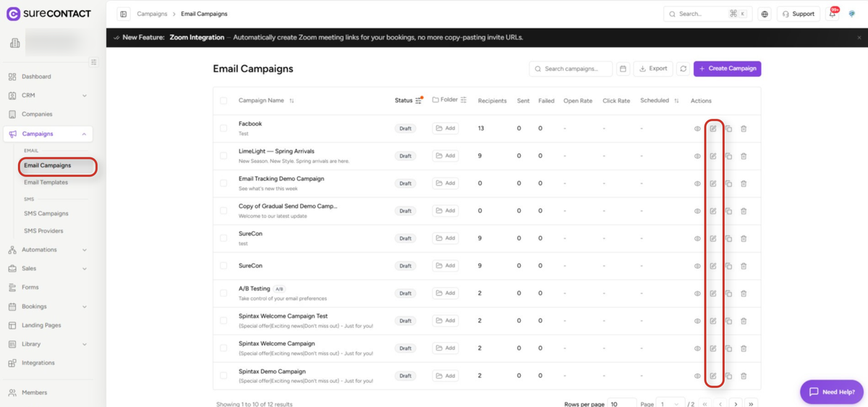Preview the LimeLight — Spring Arrivals campaign

[x=697, y=156]
